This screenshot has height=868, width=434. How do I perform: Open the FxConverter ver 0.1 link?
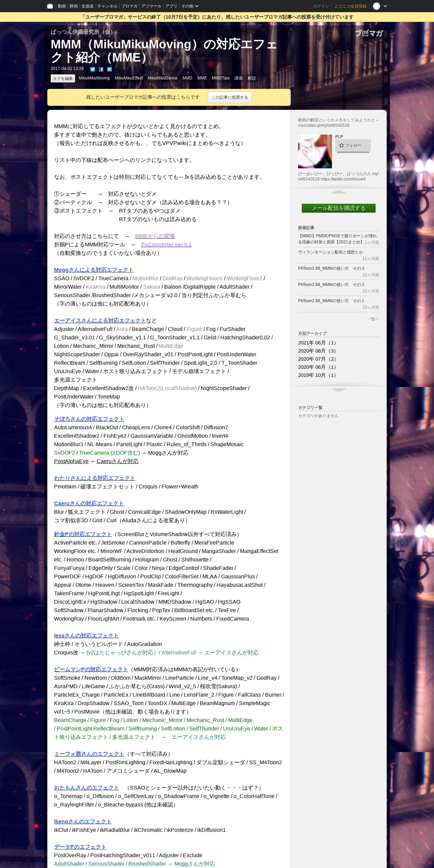coord(166,245)
